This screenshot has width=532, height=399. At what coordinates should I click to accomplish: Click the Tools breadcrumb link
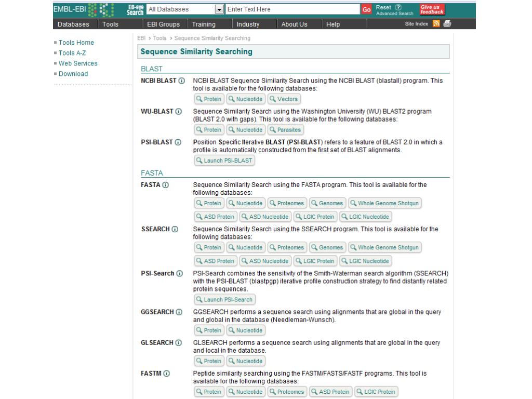pos(159,38)
